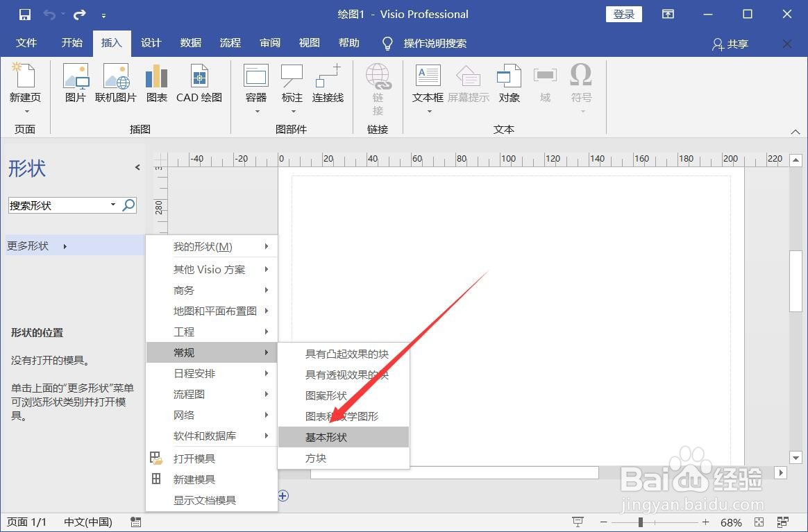Click the zoom in plus button
Viewport: 808px width, 532px height.
click(705, 522)
